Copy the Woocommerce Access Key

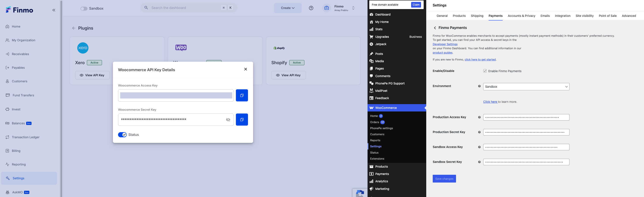point(242,95)
